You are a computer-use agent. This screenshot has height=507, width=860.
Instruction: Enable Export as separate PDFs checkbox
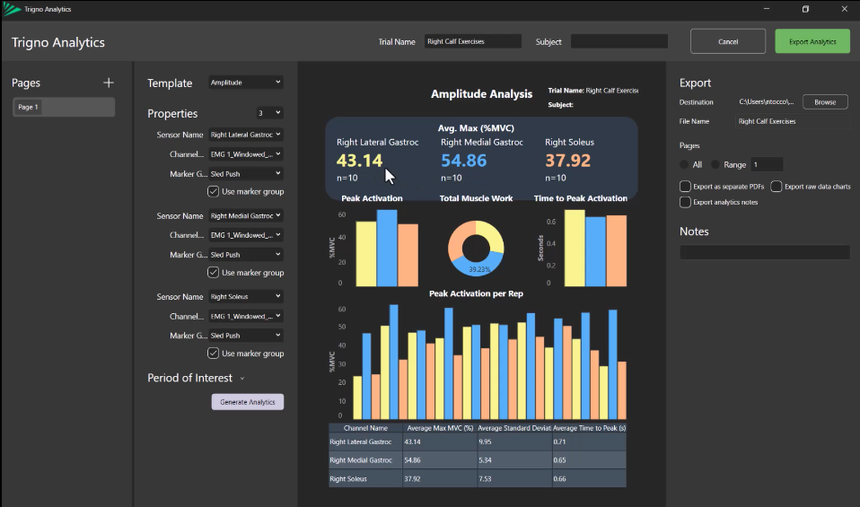click(685, 186)
